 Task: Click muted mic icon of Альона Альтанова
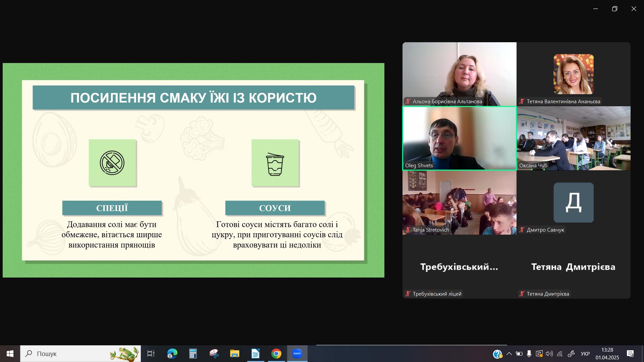click(408, 101)
